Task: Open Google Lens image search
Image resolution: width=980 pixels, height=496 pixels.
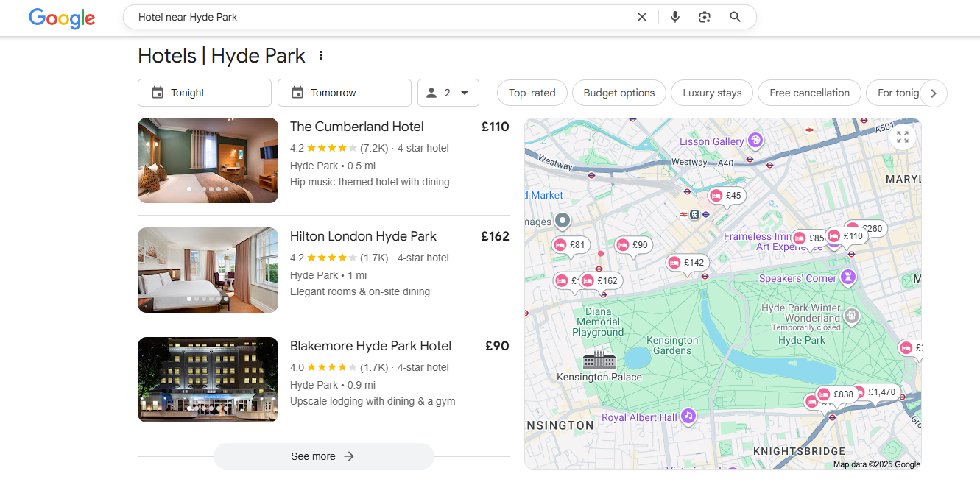Action: click(705, 17)
